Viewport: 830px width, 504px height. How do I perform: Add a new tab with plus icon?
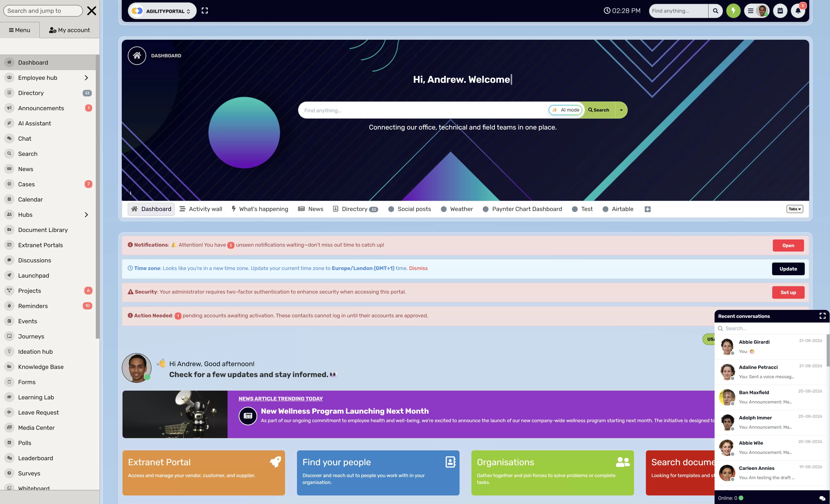coord(647,209)
